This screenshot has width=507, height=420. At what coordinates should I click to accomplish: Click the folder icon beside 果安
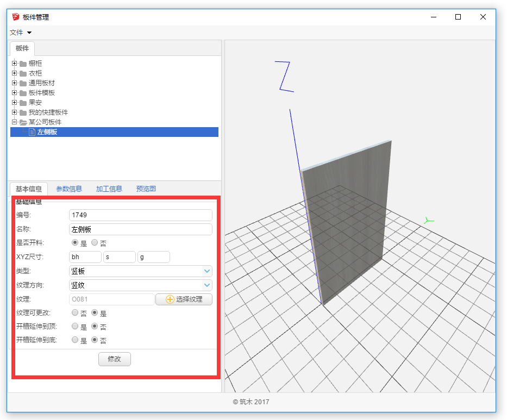click(23, 103)
